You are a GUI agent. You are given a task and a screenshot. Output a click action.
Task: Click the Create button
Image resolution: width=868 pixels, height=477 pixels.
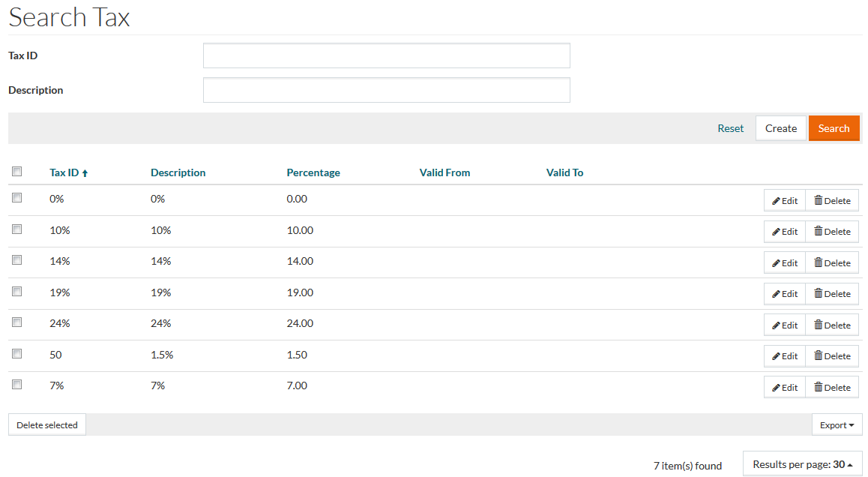coord(780,128)
